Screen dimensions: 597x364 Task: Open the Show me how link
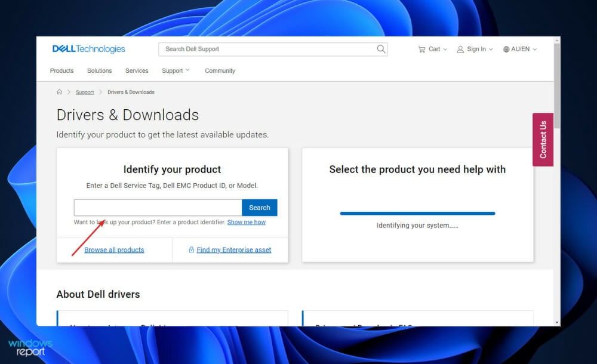tap(247, 222)
